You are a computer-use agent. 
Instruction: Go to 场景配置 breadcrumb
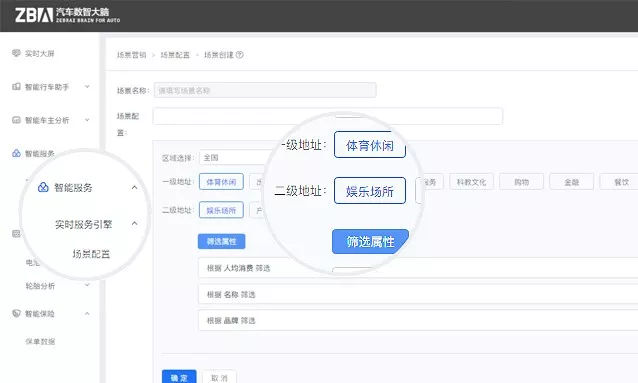[x=175, y=55]
